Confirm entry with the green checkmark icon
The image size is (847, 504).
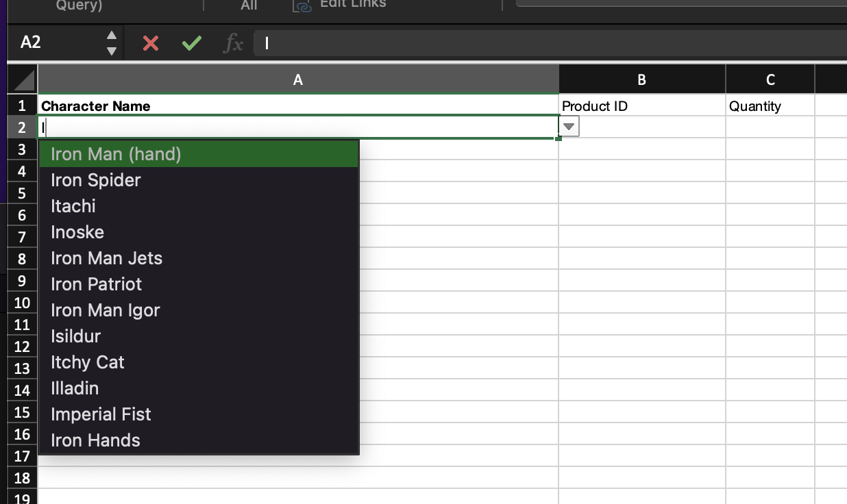[x=191, y=42]
